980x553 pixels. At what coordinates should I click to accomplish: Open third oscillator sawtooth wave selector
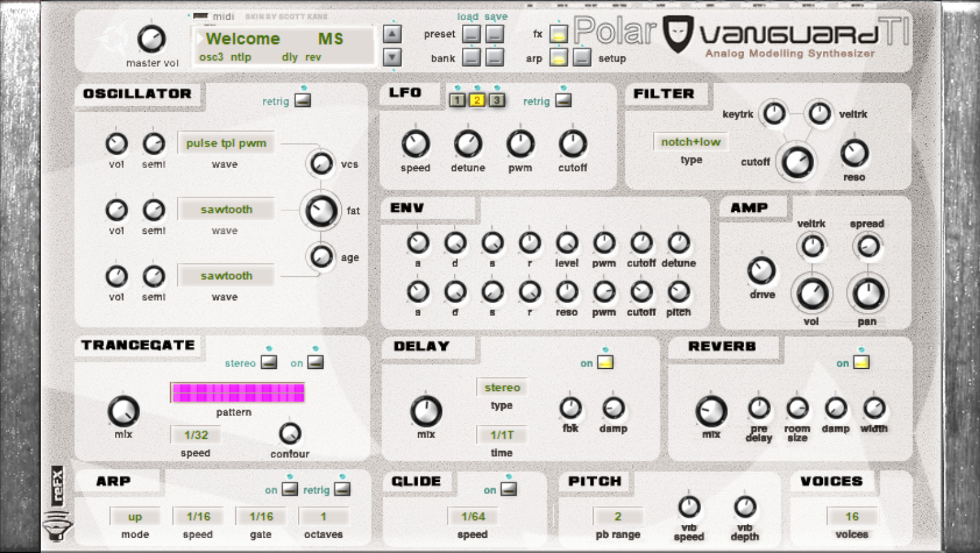(x=226, y=276)
